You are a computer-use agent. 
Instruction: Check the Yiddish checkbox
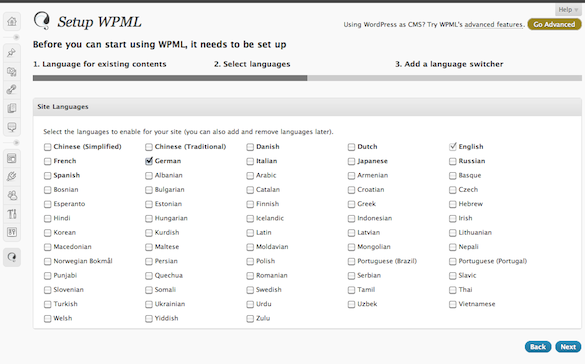click(x=149, y=319)
